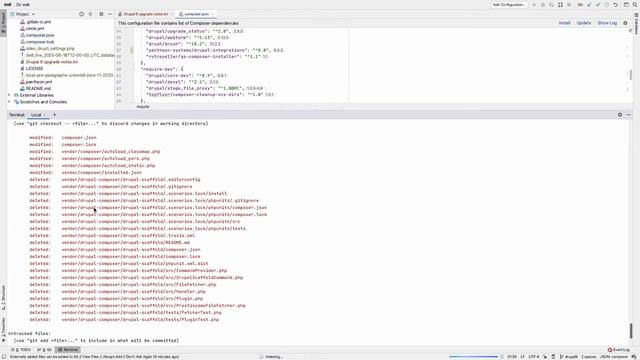Click the tool windows quick access icon bottom-left
640x360 pixels.
(3, 357)
